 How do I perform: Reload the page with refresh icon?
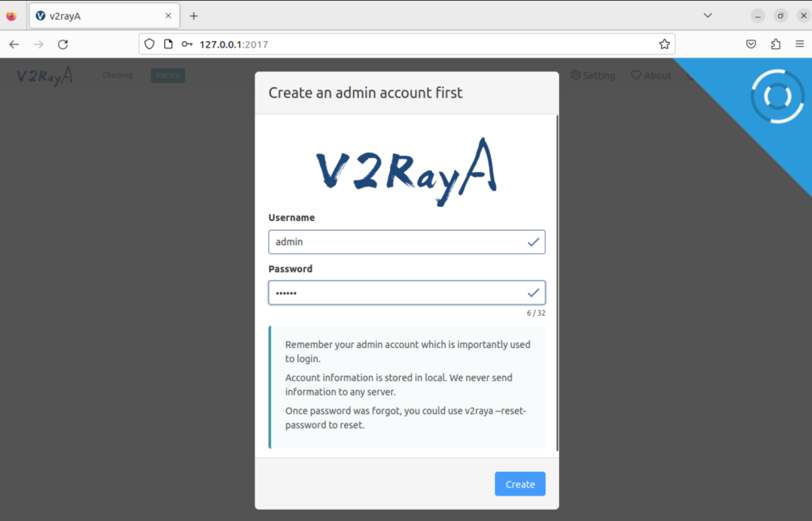pyautogui.click(x=63, y=44)
